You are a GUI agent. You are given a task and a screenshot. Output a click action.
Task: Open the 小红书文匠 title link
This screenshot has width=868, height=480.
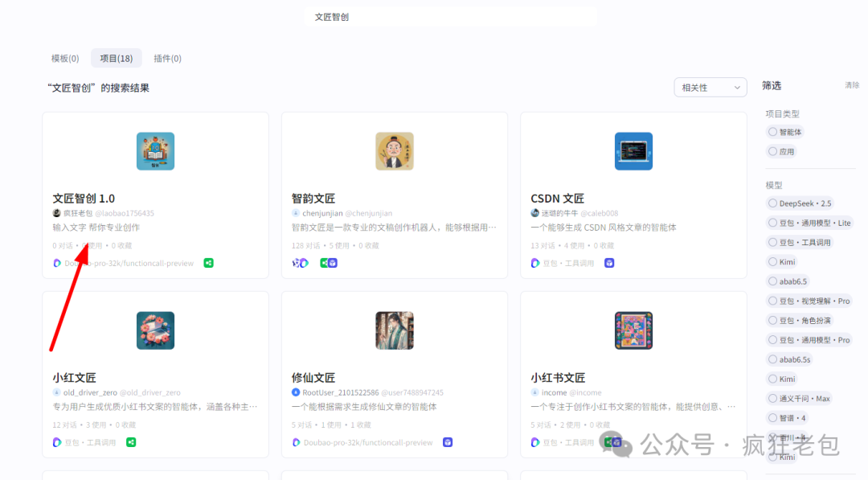point(558,378)
